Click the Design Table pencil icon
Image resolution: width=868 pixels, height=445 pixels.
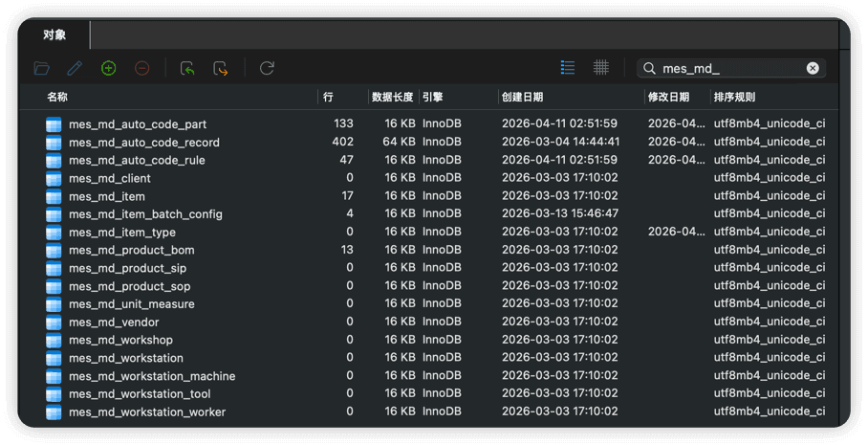(75, 68)
